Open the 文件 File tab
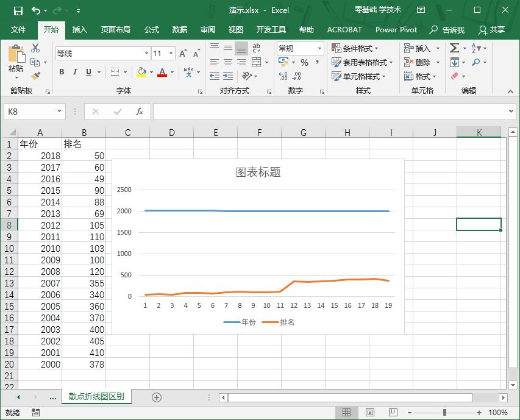 pos(18,30)
